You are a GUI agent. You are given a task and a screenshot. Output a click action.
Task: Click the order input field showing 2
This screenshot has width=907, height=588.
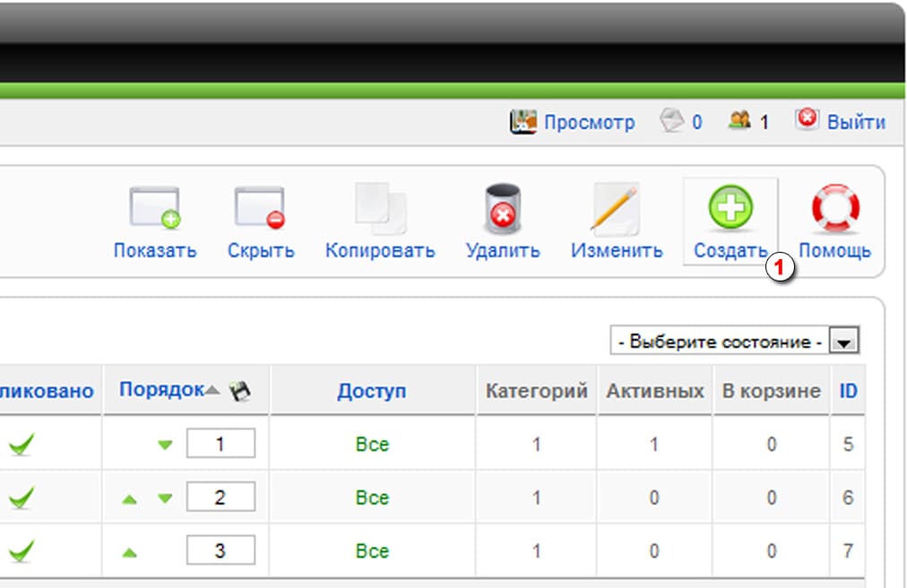(223, 497)
